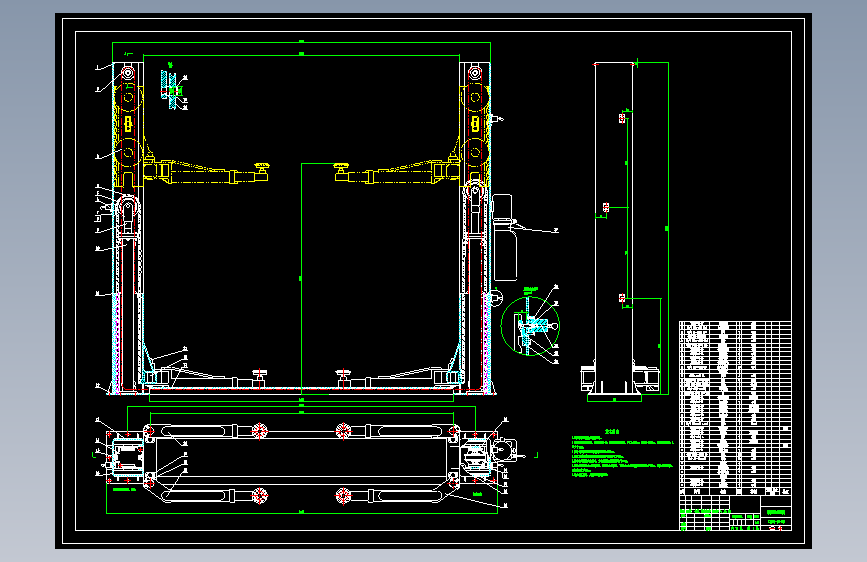
Task: Click the green vertical centerline dimension in the front view
Action: click(x=301, y=278)
